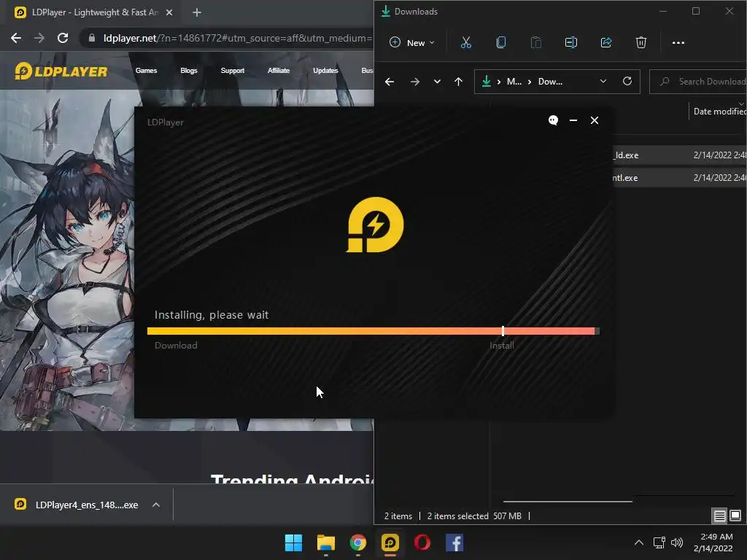Image resolution: width=747 pixels, height=560 pixels.
Task: Switch Explorer to details view
Action: click(x=719, y=516)
